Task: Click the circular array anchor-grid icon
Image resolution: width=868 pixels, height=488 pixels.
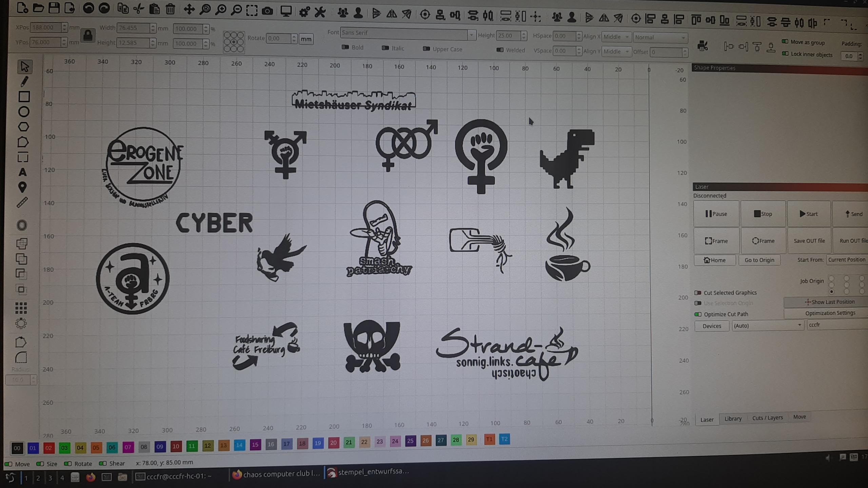Action: pyautogui.click(x=234, y=42)
